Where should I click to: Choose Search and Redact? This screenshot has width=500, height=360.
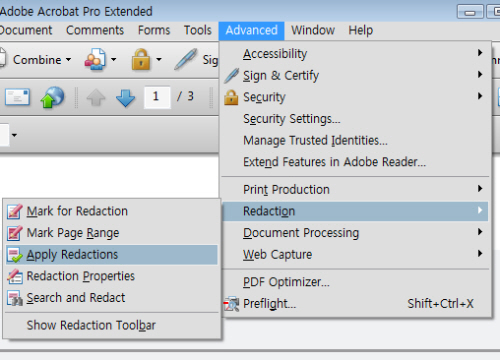(x=112, y=298)
